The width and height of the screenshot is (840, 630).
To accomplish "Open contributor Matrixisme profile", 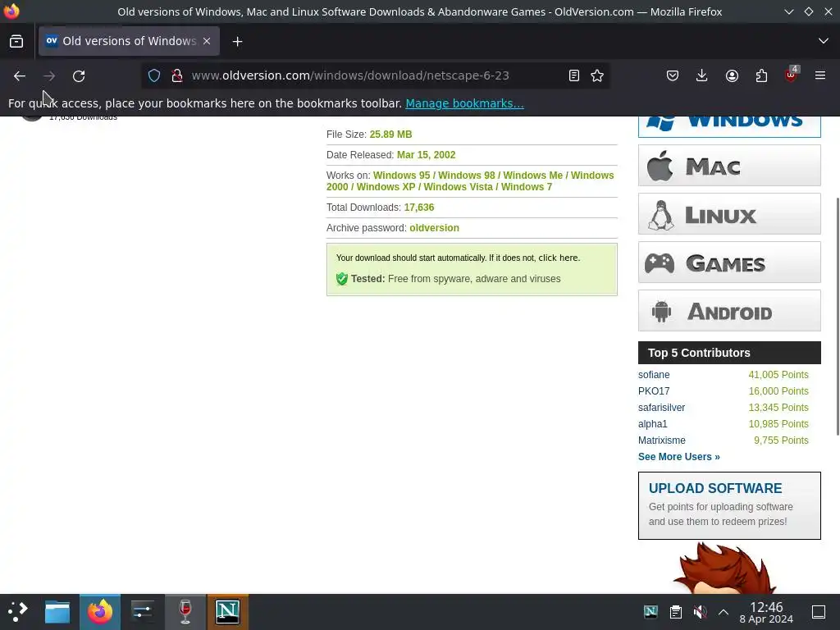I will 662,441.
